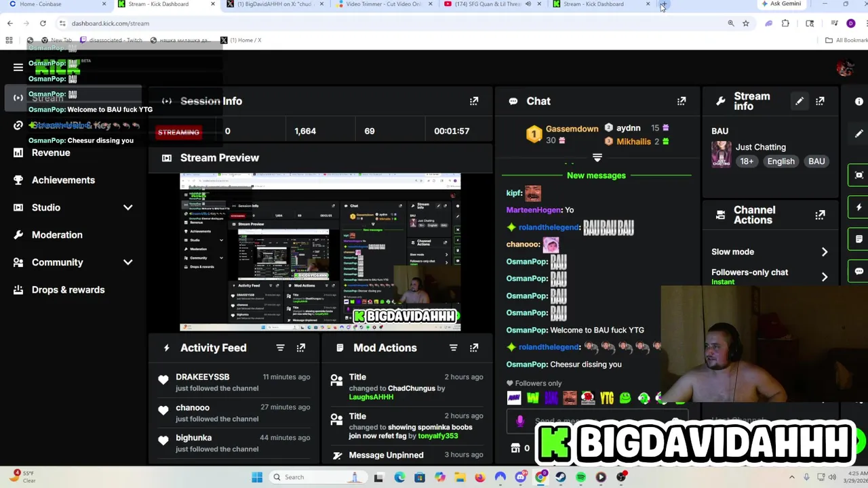Click the clip capture icon in right strip
Viewport: 868px width, 488px height.
(x=859, y=175)
